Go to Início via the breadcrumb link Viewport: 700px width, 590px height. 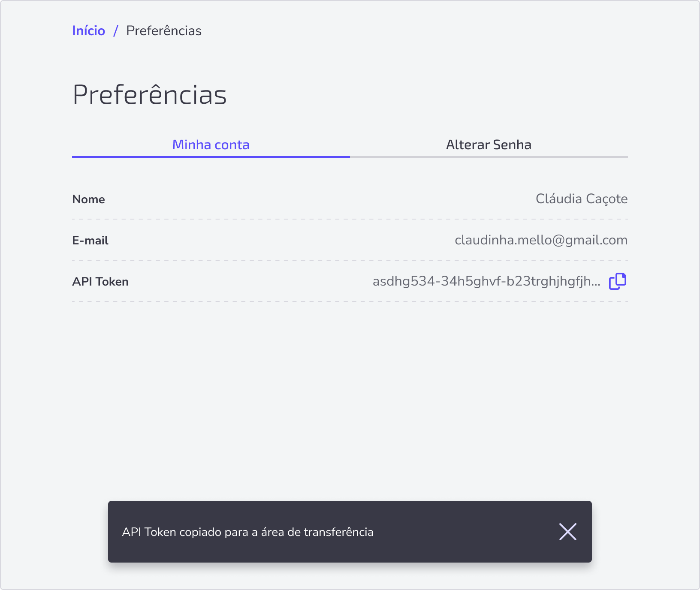coord(89,31)
